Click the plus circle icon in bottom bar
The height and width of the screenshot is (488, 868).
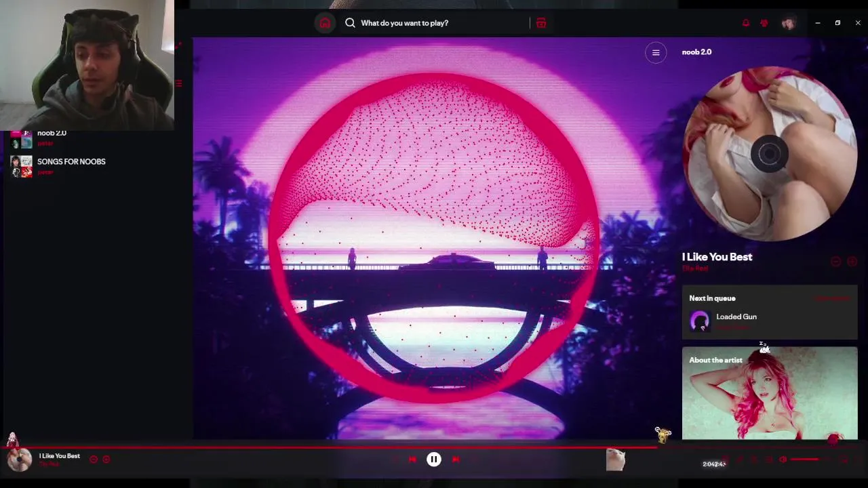click(x=106, y=460)
